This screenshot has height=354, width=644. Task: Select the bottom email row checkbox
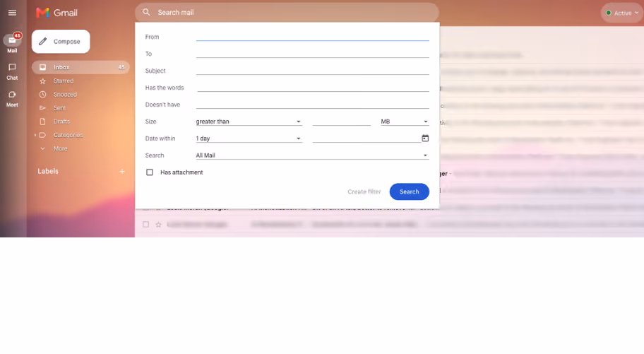tap(145, 225)
